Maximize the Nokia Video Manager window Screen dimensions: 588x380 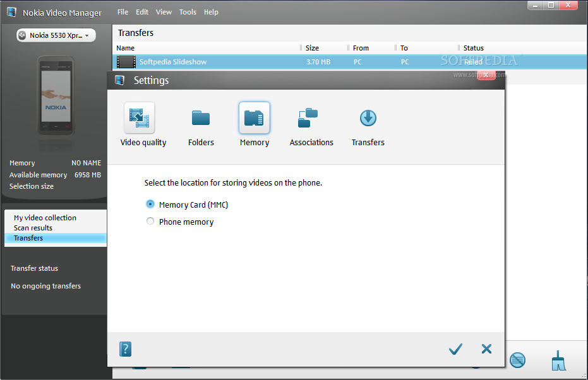[x=551, y=5]
